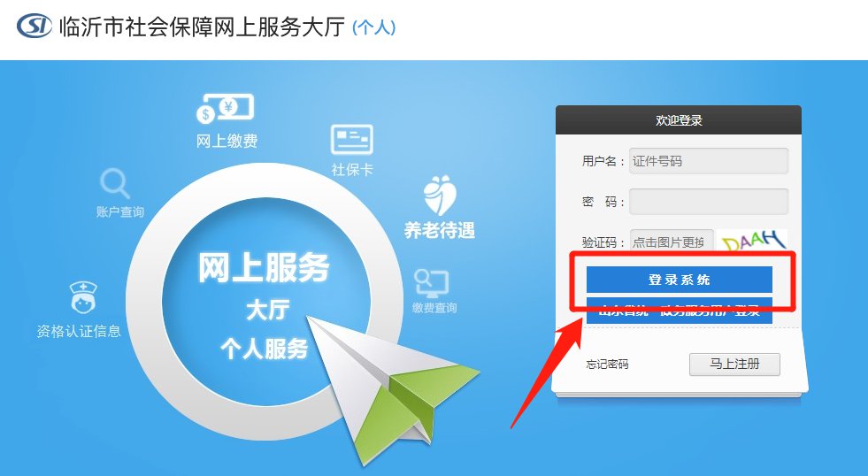The width and height of the screenshot is (868, 476).
Task: Click the 网上服务大厅 circle center text
Action: (x=264, y=268)
